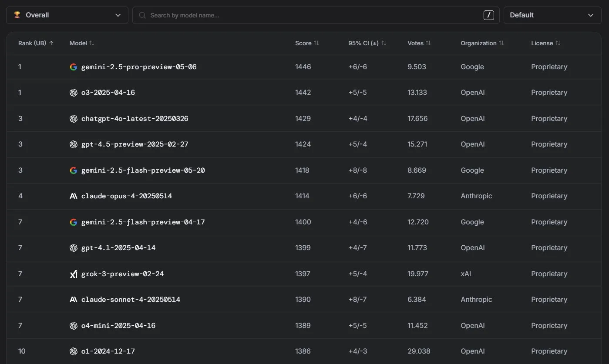
Task: Select the +4/-3 confidence interval cell
Action: (x=357, y=351)
